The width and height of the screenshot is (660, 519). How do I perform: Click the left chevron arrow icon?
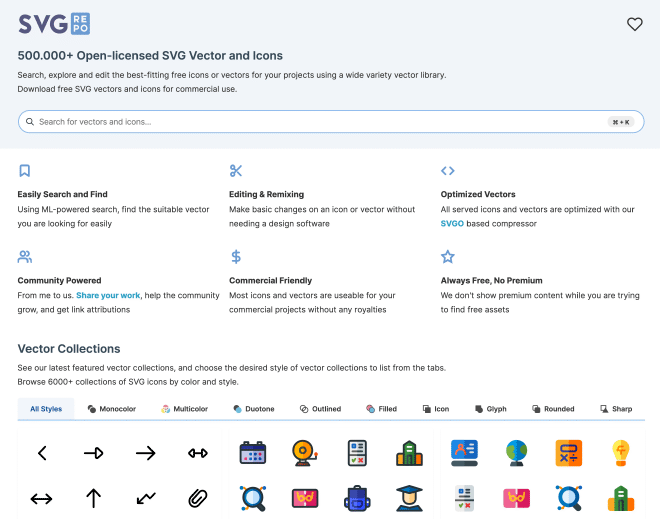point(42,453)
